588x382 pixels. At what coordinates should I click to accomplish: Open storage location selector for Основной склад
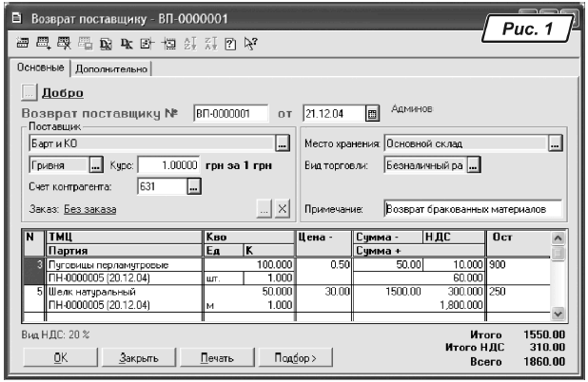point(556,143)
